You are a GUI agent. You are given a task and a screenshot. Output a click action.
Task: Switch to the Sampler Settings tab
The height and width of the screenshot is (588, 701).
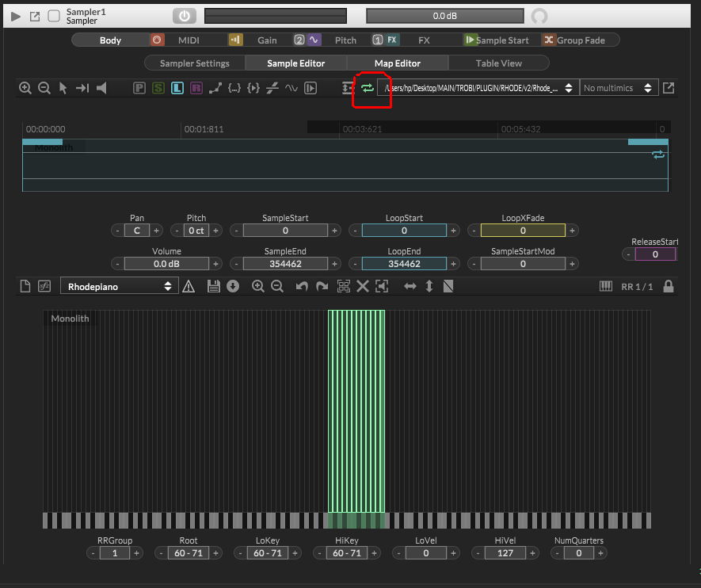pos(195,63)
